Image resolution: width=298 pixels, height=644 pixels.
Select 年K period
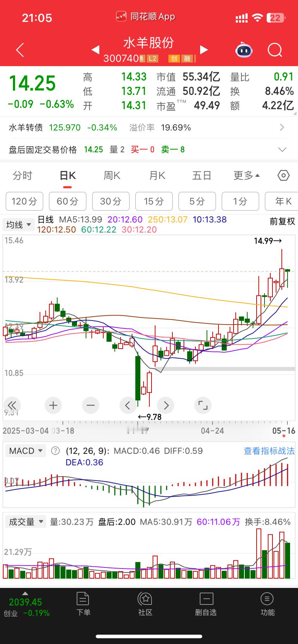point(281,201)
